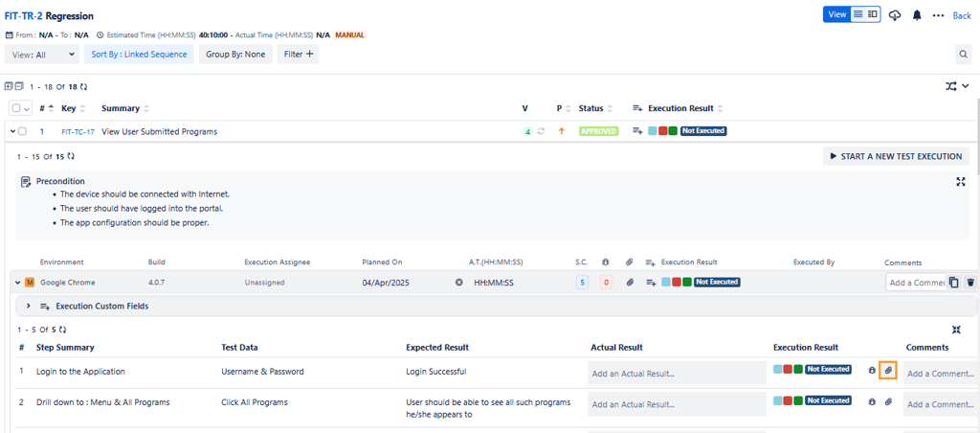This screenshot has width=980, height=433.
Task: Open the View: All dropdown
Action: pyautogui.click(x=42, y=55)
